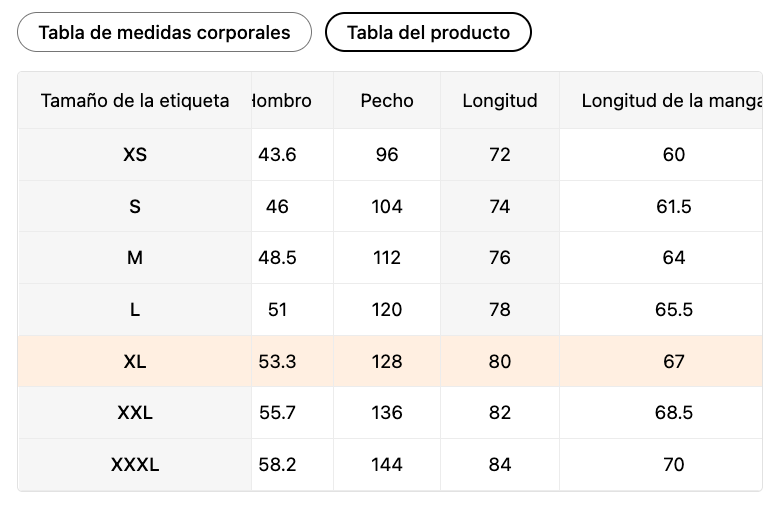Select the S size row label

pos(135,207)
